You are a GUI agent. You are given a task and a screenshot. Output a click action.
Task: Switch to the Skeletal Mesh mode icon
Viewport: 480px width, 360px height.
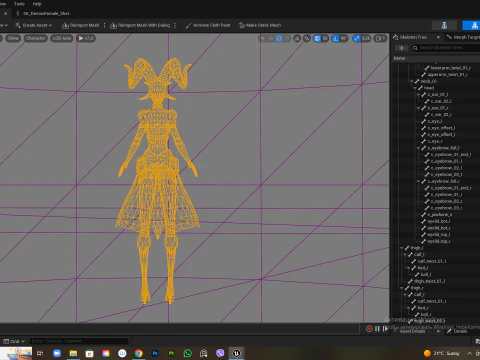coord(475,25)
